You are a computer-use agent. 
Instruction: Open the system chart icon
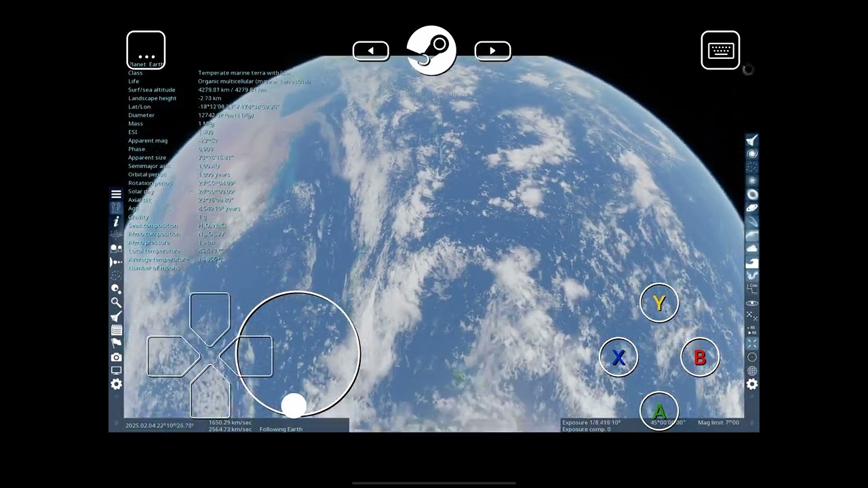116,262
